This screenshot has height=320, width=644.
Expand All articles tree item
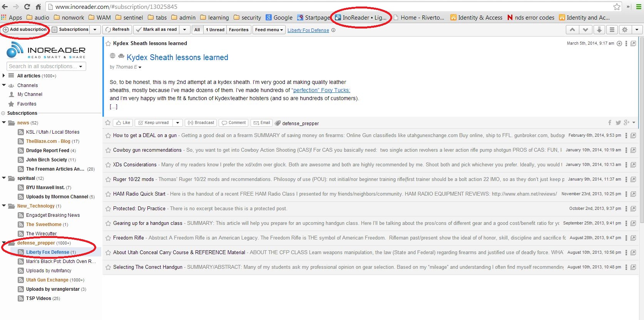(4, 75)
